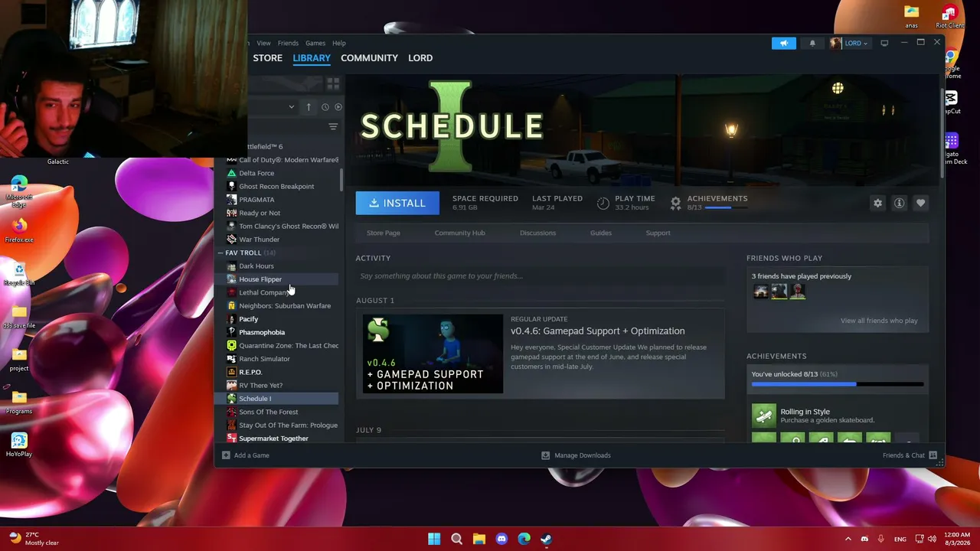Image resolution: width=980 pixels, height=551 pixels.
Task: Click the sort ascending arrow in library
Action: [309, 107]
